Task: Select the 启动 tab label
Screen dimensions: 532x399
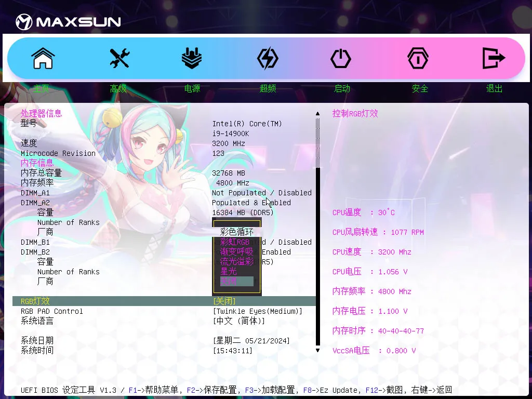Action: coord(342,88)
